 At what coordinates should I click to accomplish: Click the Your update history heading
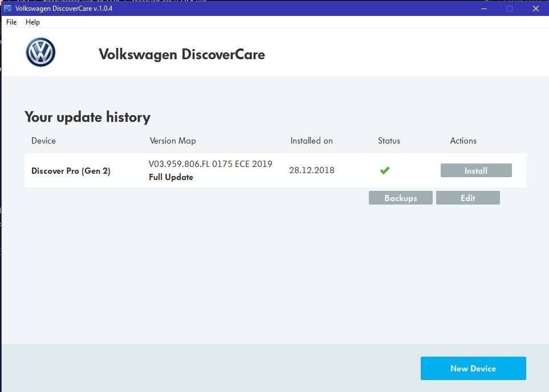(x=87, y=117)
